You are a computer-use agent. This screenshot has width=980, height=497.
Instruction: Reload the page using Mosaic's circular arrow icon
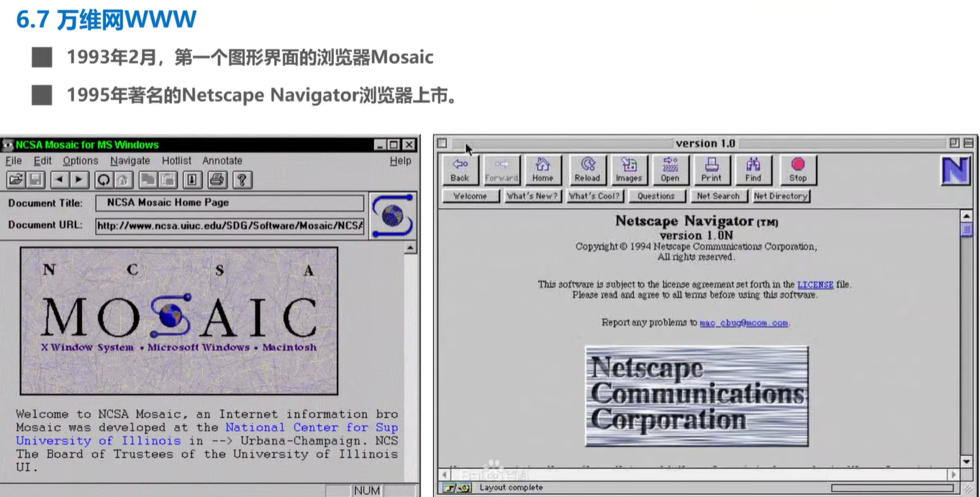104,180
